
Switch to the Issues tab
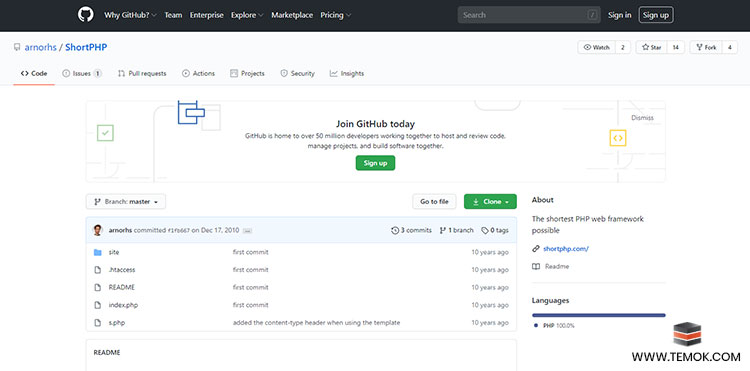click(82, 74)
